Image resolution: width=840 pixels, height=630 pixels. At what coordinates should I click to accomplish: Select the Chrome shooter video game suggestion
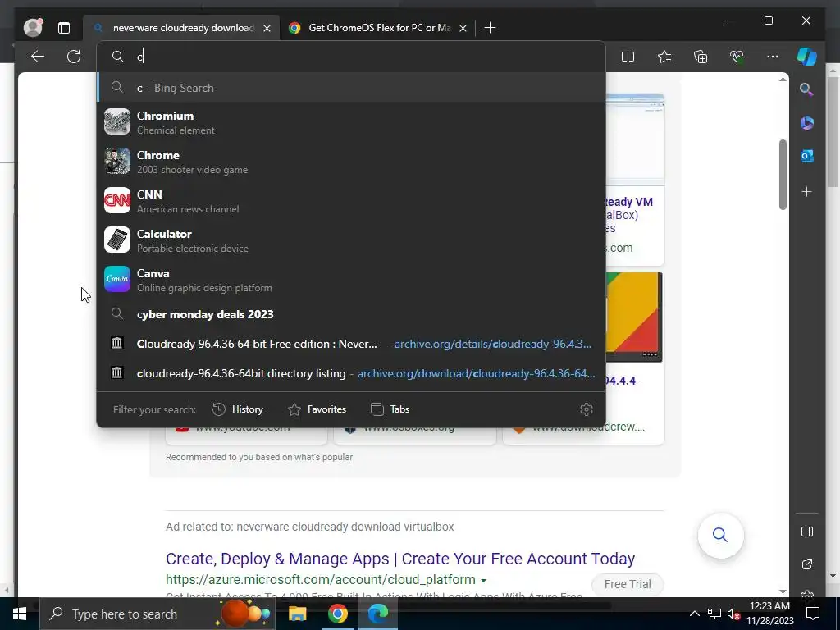(x=351, y=162)
